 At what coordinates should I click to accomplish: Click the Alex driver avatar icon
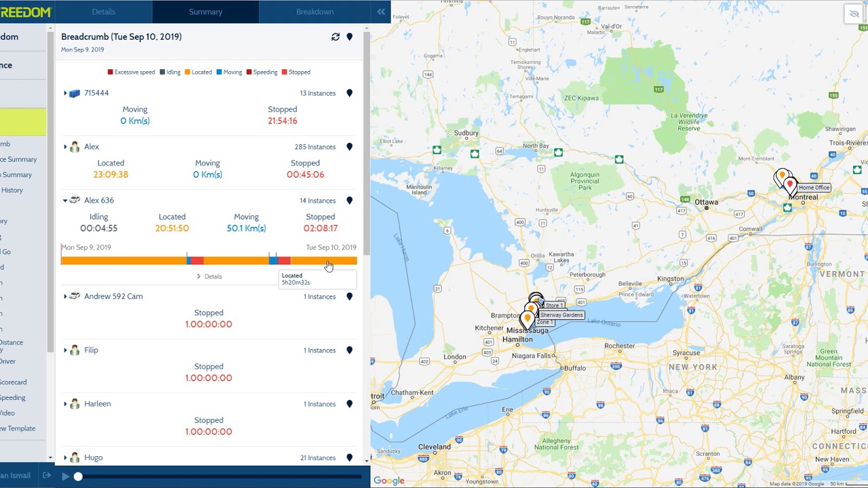[75, 146]
